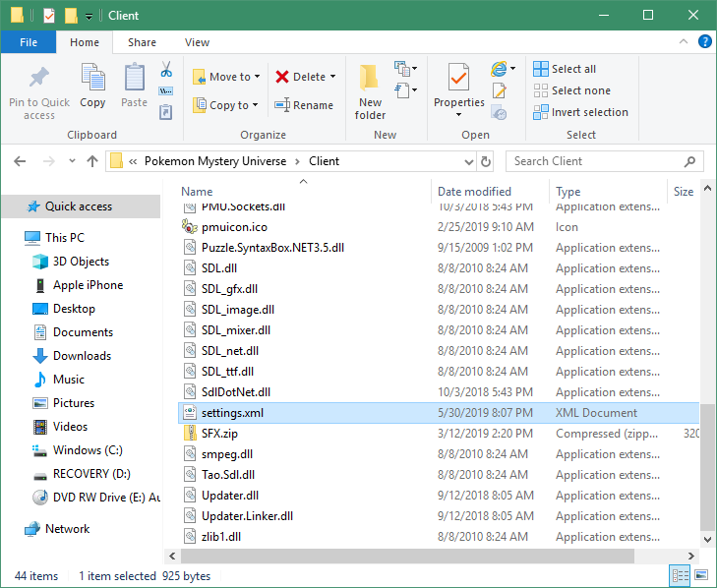The height and width of the screenshot is (588, 717).
Task: Expand the Delete dropdown arrow
Action: tap(332, 77)
